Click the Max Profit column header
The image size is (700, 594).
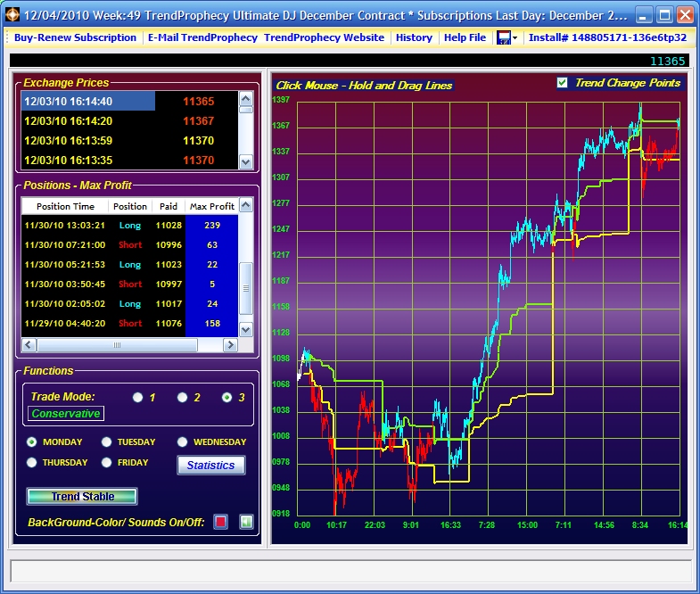(211, 206)
